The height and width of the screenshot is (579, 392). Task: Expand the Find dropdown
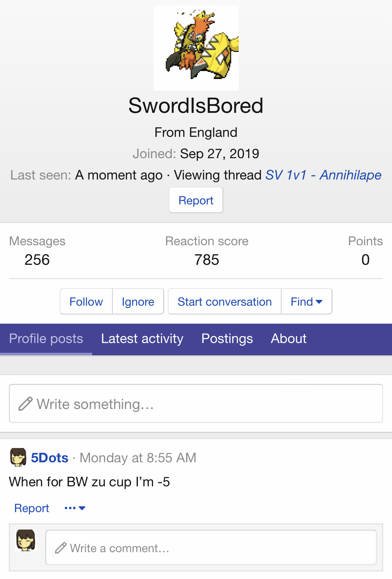(306, 302)
